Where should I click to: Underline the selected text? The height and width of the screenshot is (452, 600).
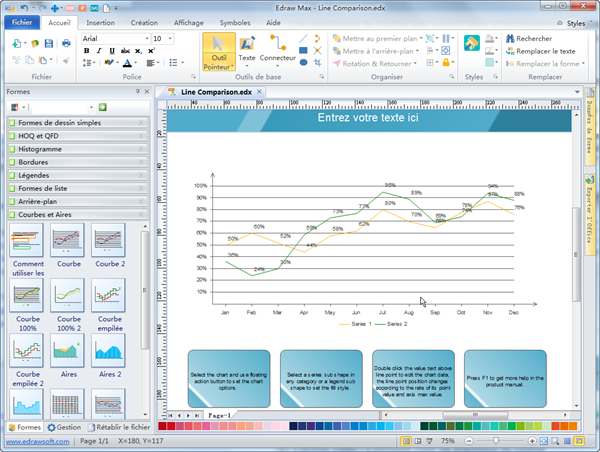point(112,50)
